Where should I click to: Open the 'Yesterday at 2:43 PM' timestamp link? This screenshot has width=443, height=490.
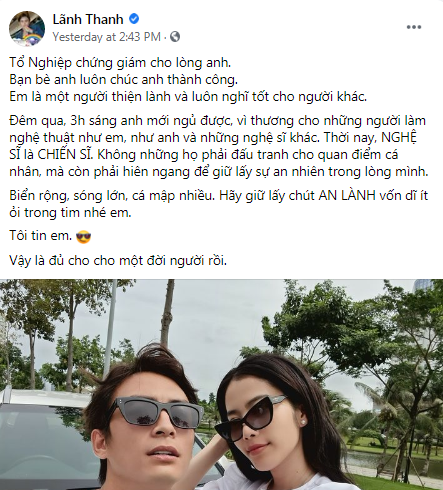[x=107, y=37]
